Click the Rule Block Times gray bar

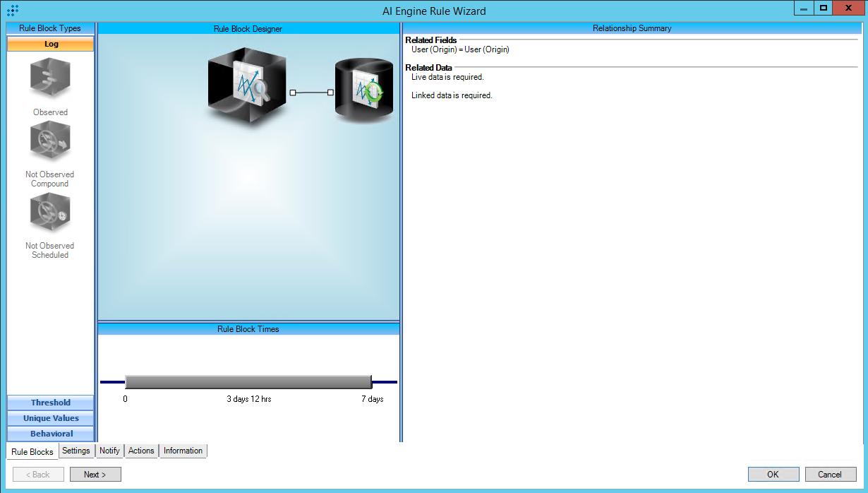point(248,382)
